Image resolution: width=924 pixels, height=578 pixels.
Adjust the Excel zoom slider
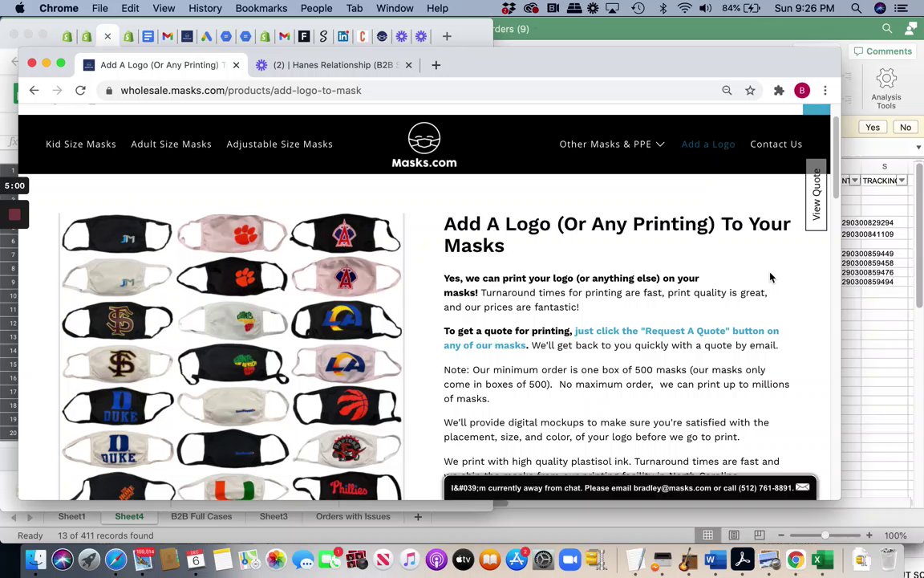coord(825,535)
